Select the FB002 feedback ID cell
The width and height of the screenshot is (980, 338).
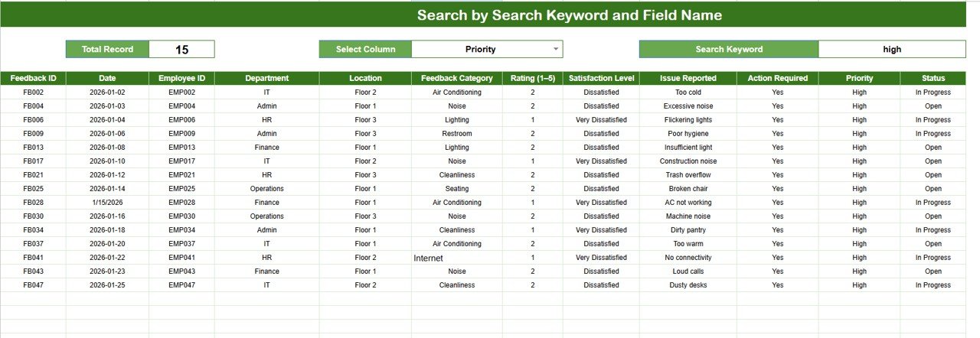click(33, 93)
